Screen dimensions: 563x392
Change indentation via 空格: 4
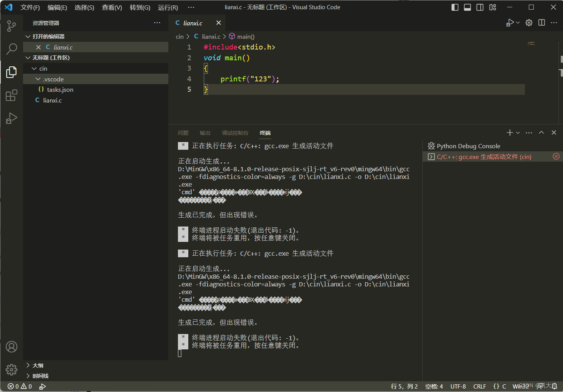[x=434, y=387]
